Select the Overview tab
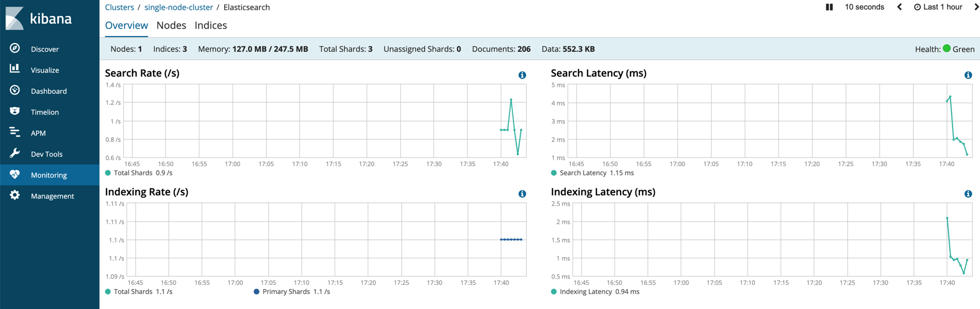The width and height of the screenshot is (980, 309). pos(126,25)
